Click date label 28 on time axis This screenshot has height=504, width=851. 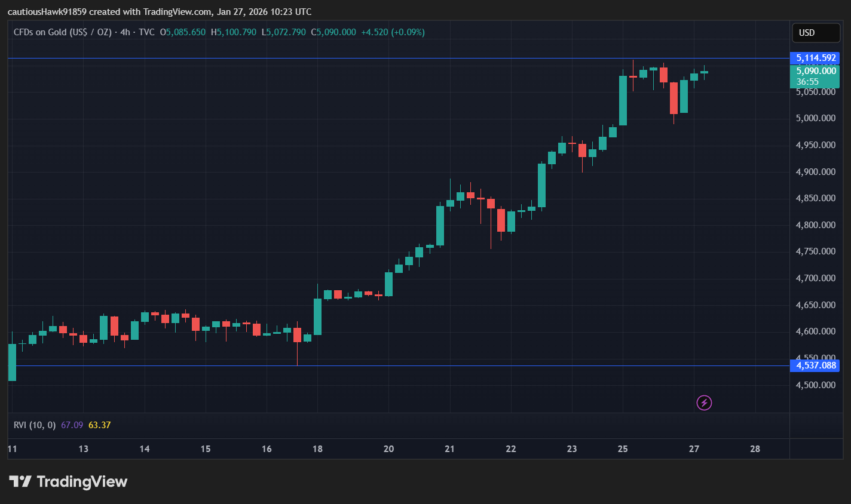point(755,449)
